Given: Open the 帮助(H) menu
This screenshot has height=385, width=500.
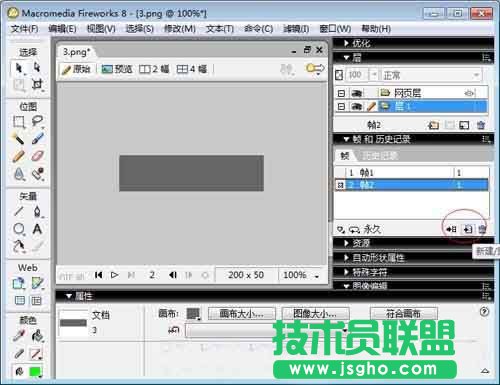Looking at the screenshot, I should pyautogui.click(x=376, y=29).
